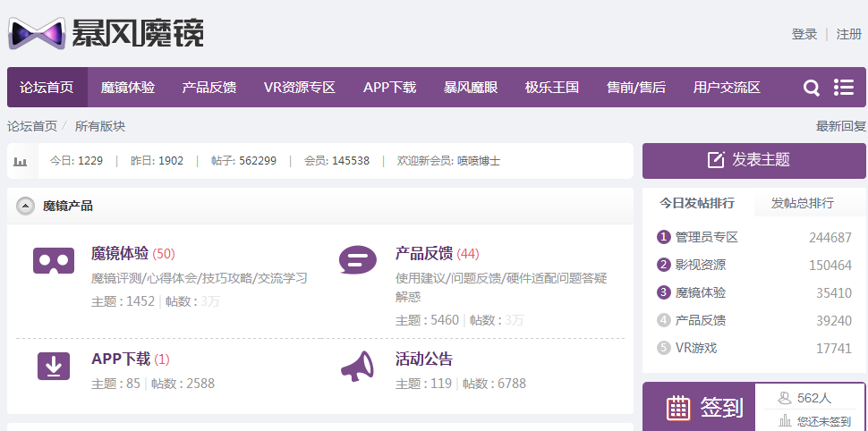Click the 签到 button
This screenshot has width=868, height=431.
tap(699, 409)
